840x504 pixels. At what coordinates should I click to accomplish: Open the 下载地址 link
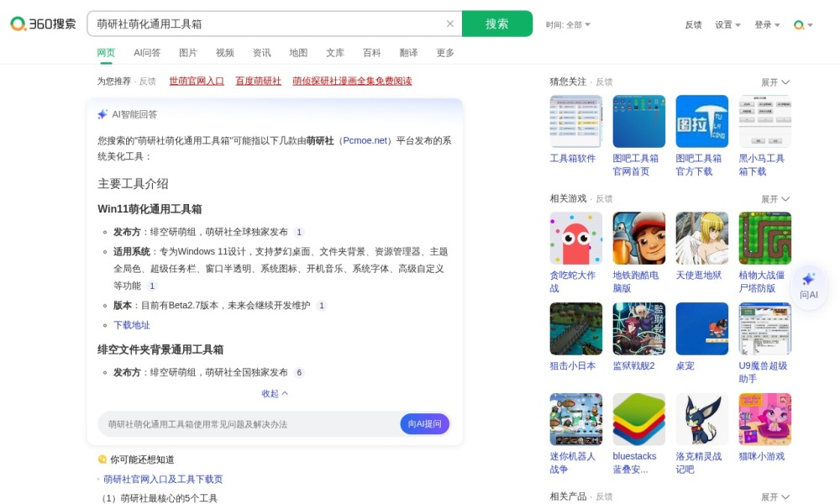(x=132, y=325)
